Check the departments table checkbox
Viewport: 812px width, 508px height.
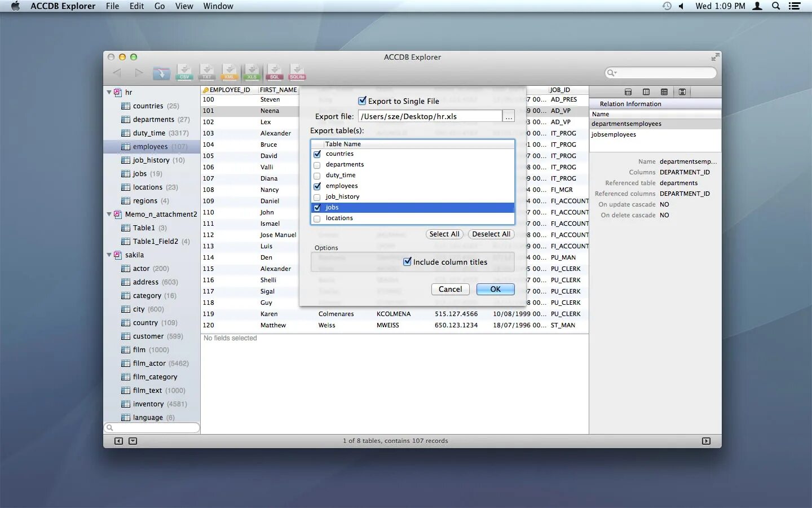(x=317, y=165)
